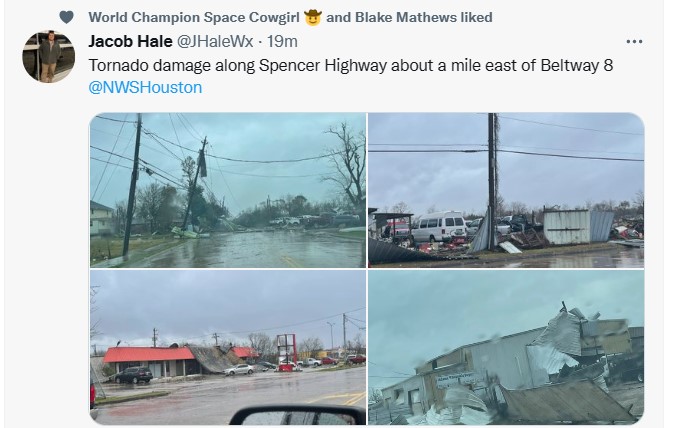Open the three-dot more options menu

tap(634, 42)
